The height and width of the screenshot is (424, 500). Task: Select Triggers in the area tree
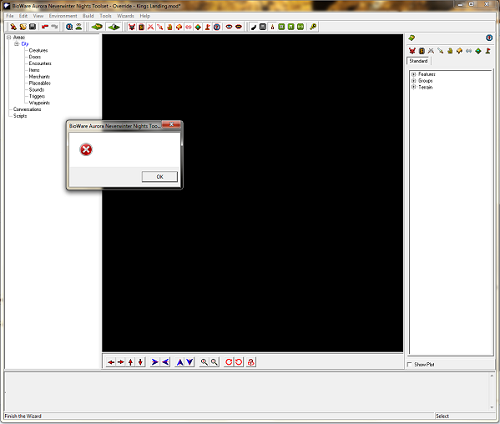tap(37, 96)
